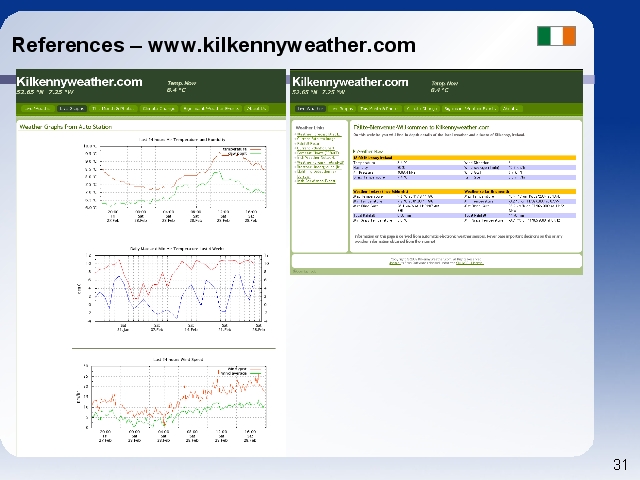Click the second orange table header row

tap(464, 191)
